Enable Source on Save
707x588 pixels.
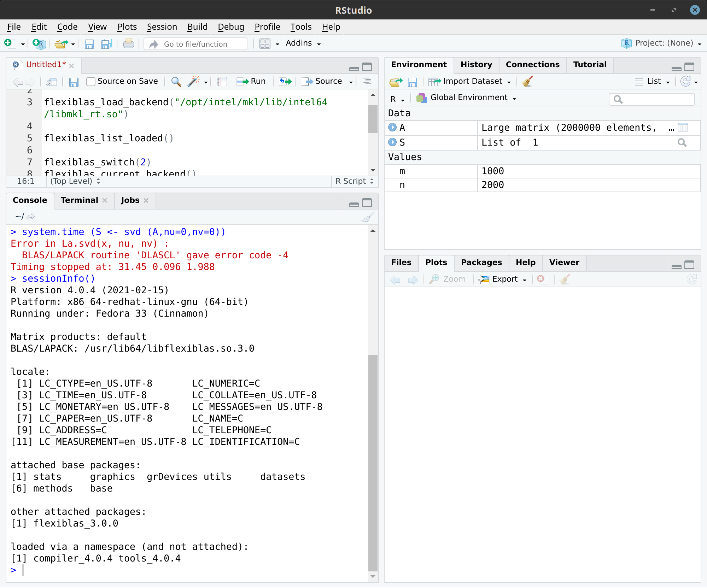pos(90,81)
